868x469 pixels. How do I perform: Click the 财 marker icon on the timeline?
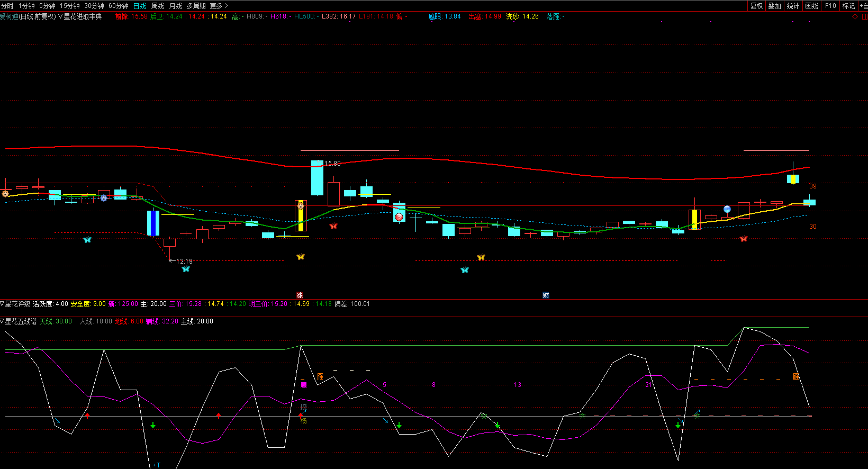point(546,295)
